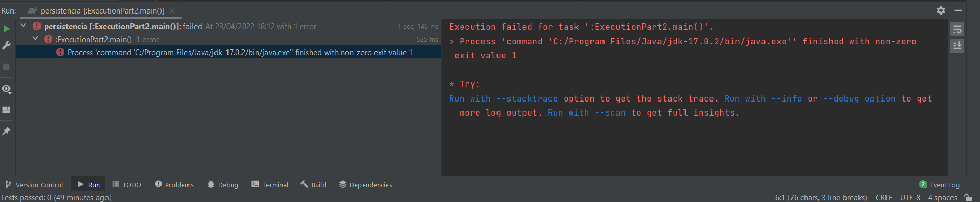Collapse the :ExecutionPart2.main() node
This screenshot has height=202, width=980.
coord(35,39)
